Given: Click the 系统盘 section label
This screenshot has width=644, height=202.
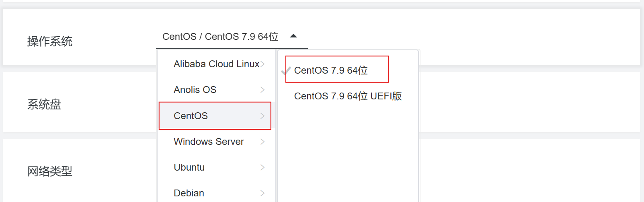Looking at the screenshot, I should click(x=44, y=105).
